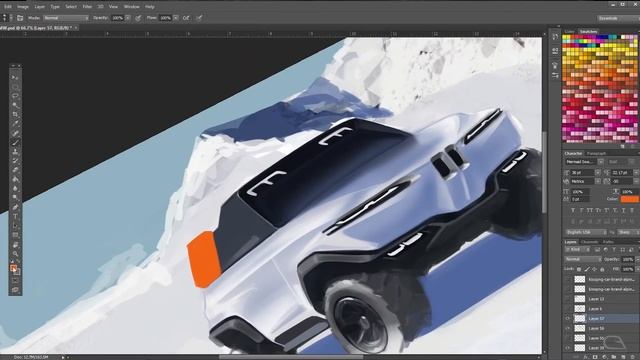Open the brush Opacity slider arrow
This screenshot has height=360, width=640.
pos(128,18)
